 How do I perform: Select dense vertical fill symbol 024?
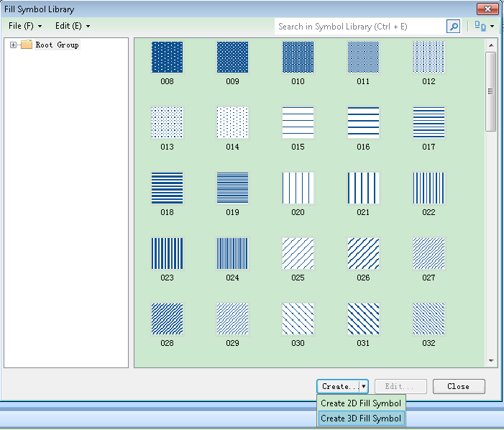tap(232, 253)
